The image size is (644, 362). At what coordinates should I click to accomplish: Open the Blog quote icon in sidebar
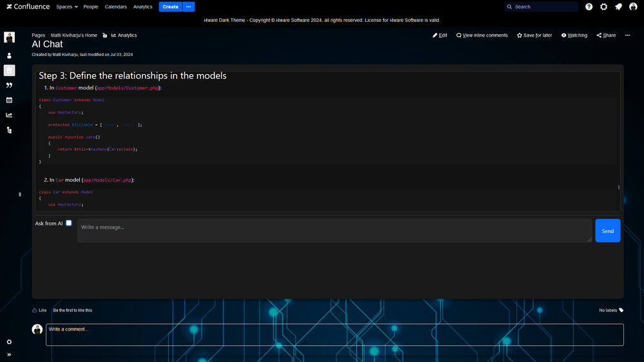pos(9,86)
